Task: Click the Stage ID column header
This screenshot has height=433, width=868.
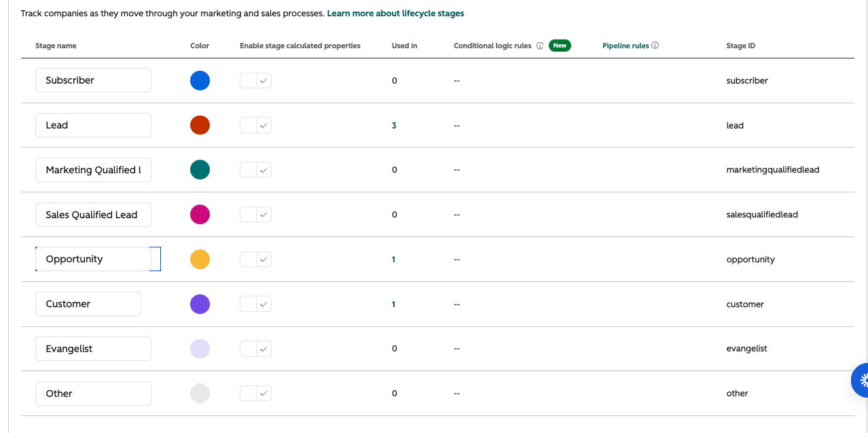Action: click(740, 46)
